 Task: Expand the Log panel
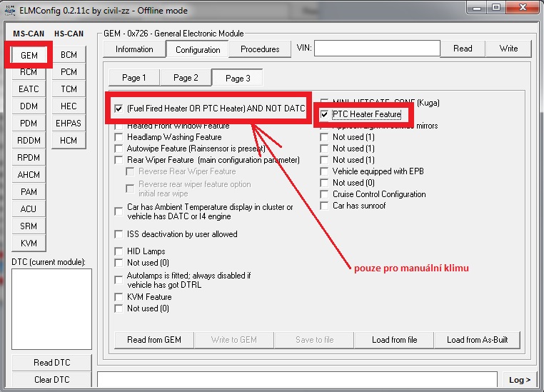pyautogui.click(x=520, y=380)
